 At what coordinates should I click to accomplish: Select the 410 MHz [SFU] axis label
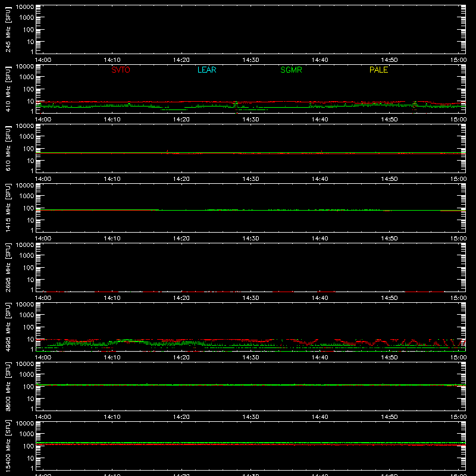[x=8, y=89]
